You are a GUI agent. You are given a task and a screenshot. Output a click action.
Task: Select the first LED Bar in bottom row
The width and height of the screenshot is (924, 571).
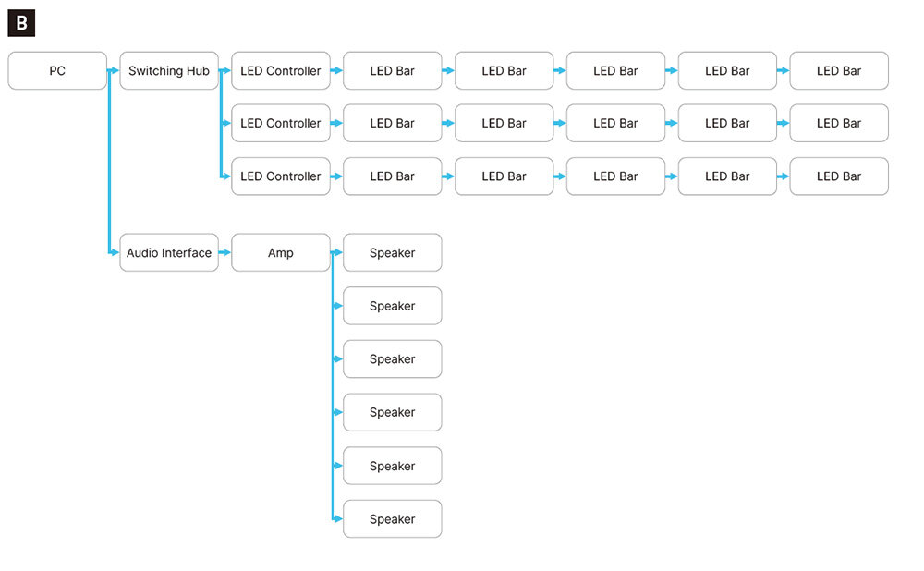pos(393,176)
